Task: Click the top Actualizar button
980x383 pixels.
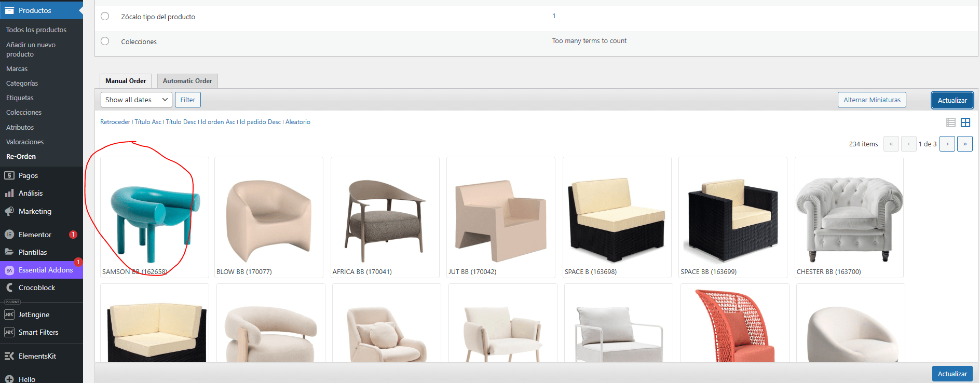Action: tap(952, 100)
